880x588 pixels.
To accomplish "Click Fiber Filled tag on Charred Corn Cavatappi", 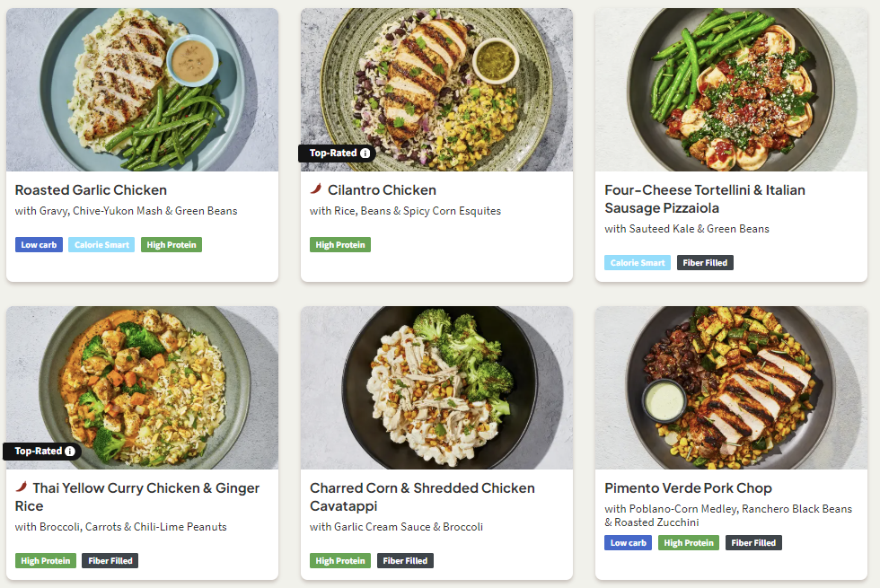I will [x=405, y=561].
